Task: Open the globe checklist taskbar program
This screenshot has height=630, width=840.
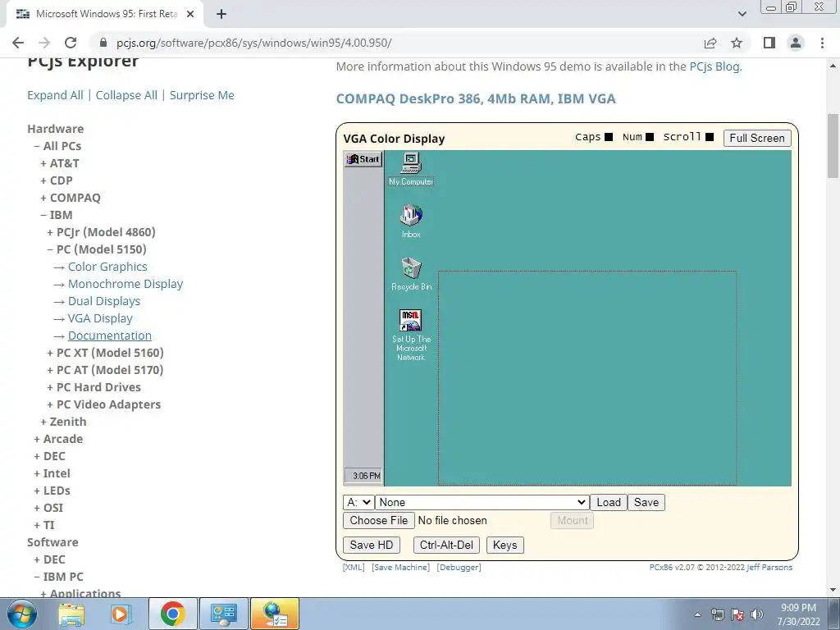Action: point(275,614)
